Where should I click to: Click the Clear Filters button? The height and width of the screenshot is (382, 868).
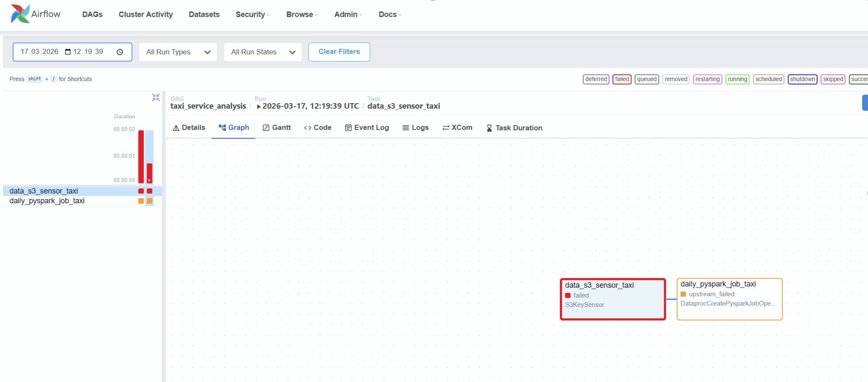coord(339,52)
